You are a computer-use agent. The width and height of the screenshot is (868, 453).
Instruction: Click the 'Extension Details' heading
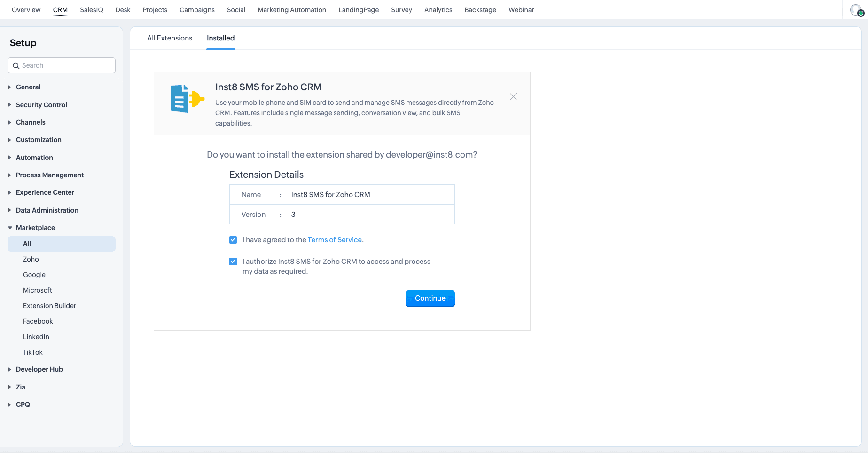pyautogui.click(x=266, y=175)
